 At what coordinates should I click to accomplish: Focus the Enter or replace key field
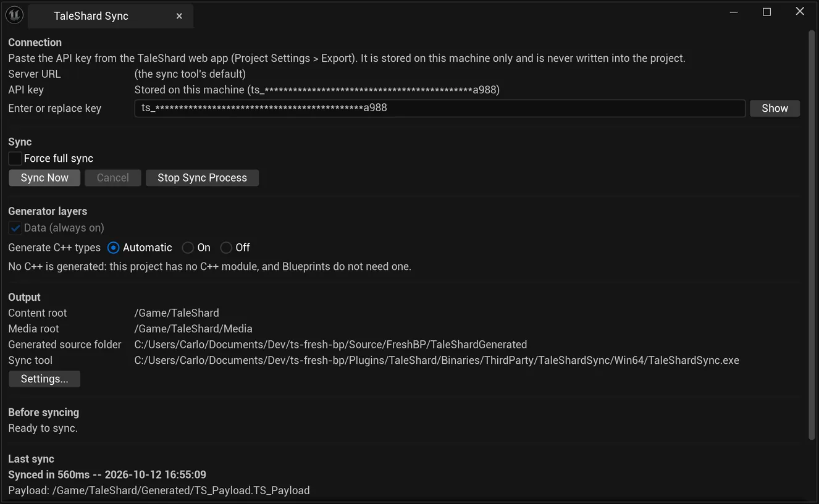pos(440,108)
